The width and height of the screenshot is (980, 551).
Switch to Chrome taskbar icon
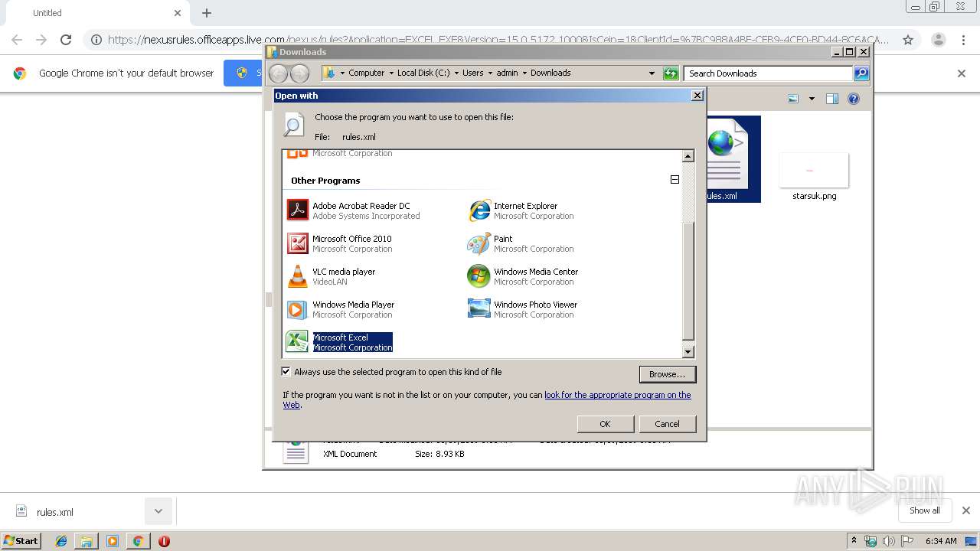pos(138,541)
